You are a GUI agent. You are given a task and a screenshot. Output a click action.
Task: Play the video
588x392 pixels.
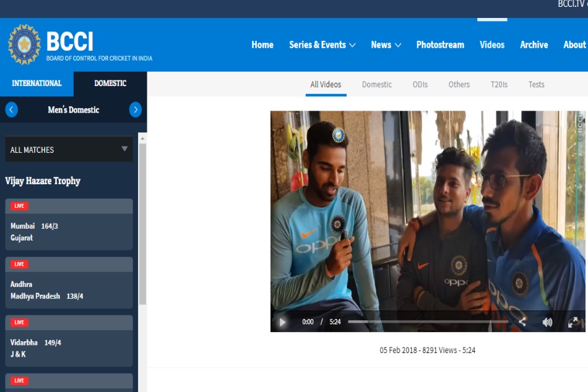tap(282, 322)
